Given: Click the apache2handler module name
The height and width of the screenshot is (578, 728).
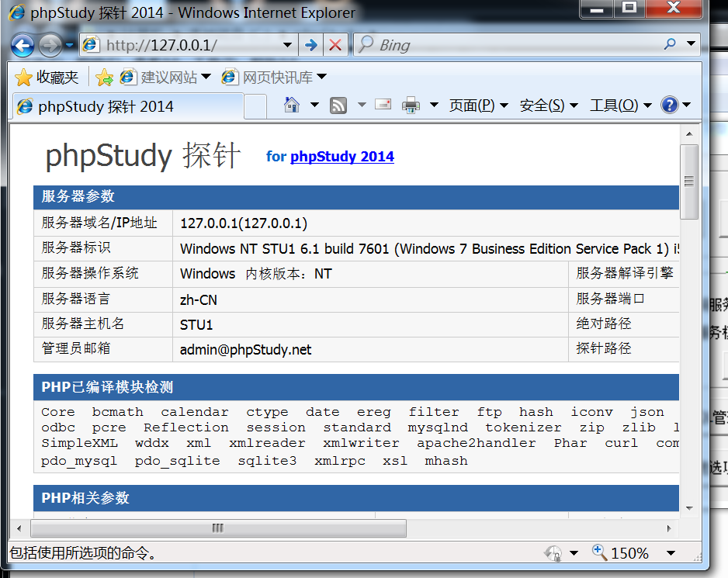Looking at the screenshot, I should point(476,443).
